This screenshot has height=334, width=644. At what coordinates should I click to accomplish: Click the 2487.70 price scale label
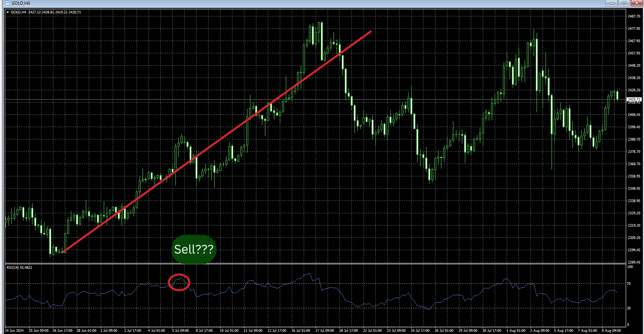634,16
